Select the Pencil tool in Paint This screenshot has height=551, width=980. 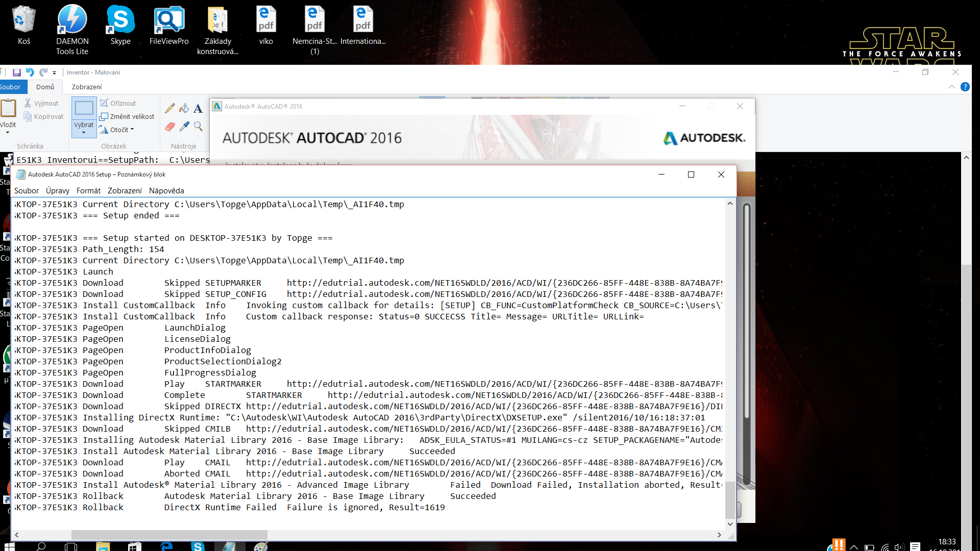(170, 108)
